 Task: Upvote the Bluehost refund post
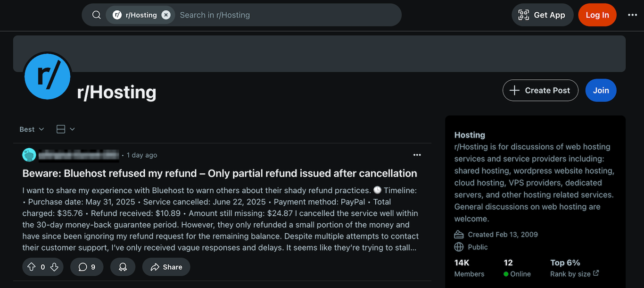tap(32, 267)
